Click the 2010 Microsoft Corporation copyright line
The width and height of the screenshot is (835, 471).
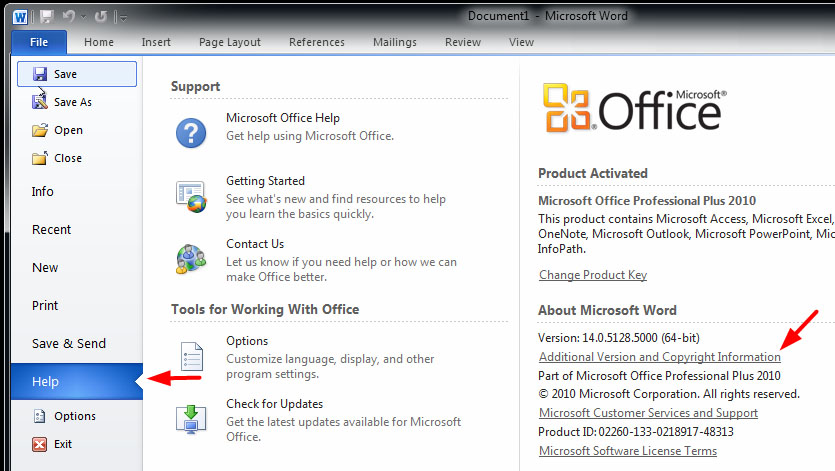(x=669, y=394)
